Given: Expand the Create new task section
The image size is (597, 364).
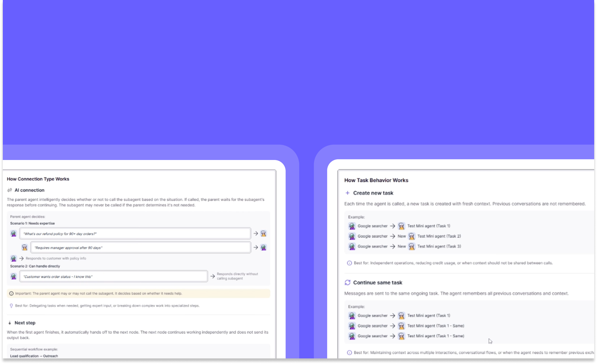Looking at the screenshot, I should 373,193.
